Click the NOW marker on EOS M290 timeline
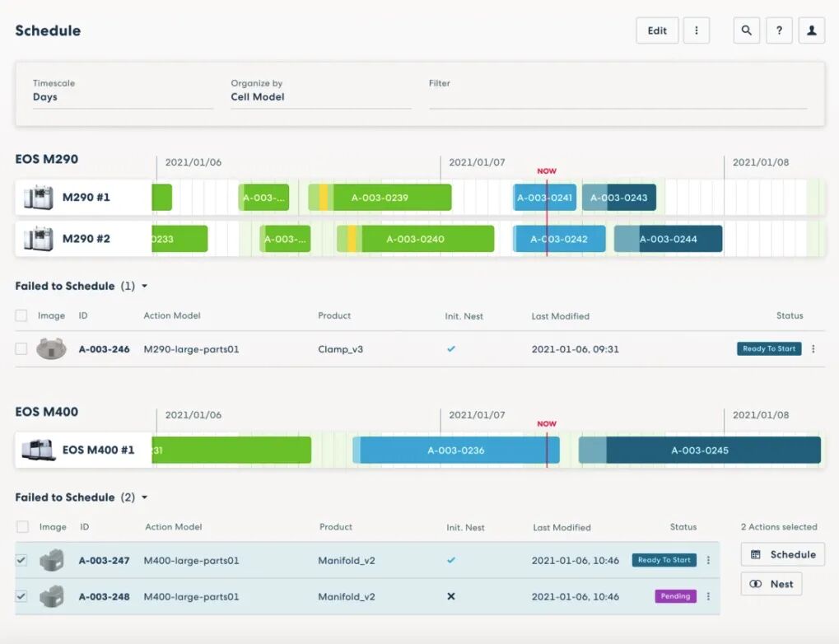The height and width of the screenshot is (644, 839). tap(547, 170)
